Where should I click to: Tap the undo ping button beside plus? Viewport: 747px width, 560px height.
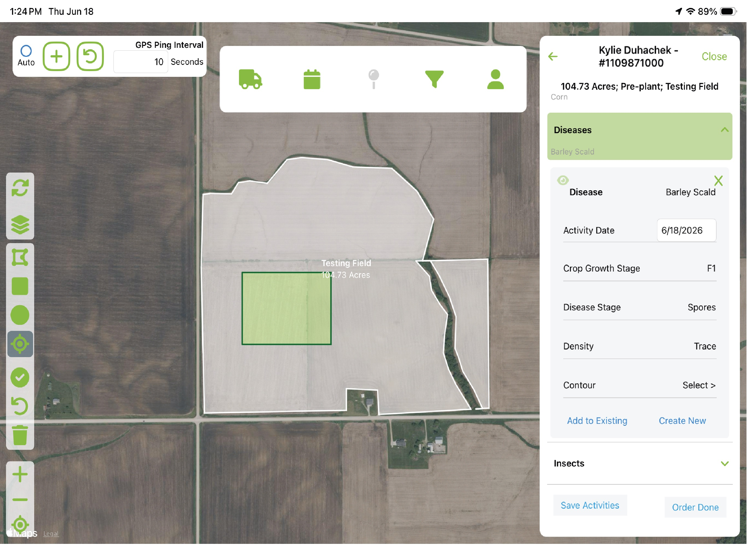tap(90, 56)
